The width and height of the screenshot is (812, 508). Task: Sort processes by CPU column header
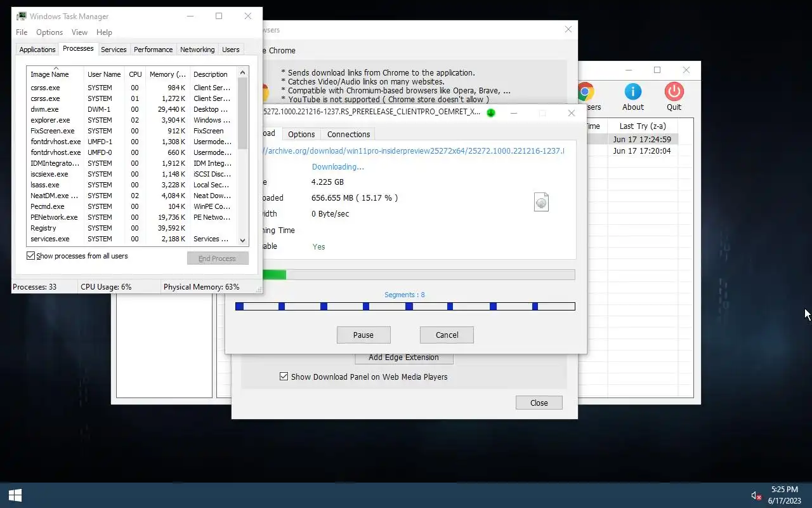(135, 74)
